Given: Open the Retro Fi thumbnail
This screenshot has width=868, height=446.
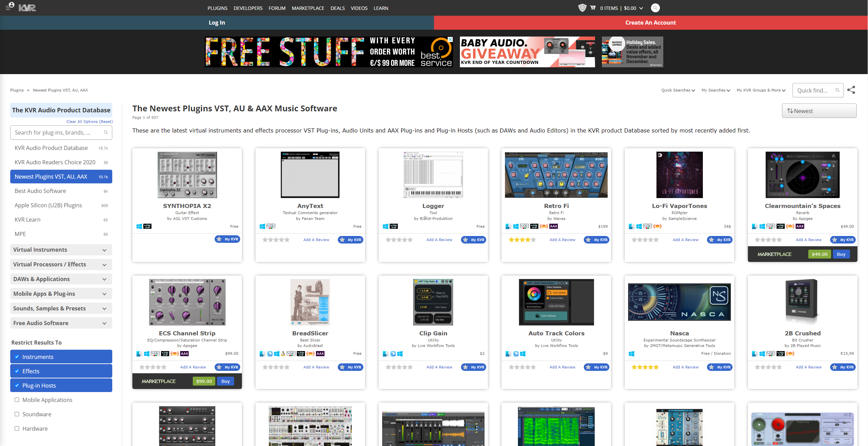Looking at the screenshot, I should [556, 175].
